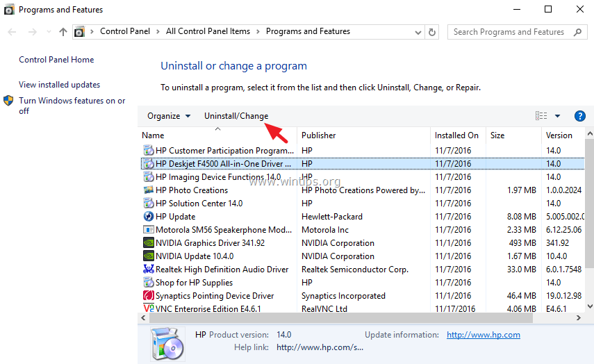
Task: Open Control Panel breadcrumb
Action: pos(125,31)
